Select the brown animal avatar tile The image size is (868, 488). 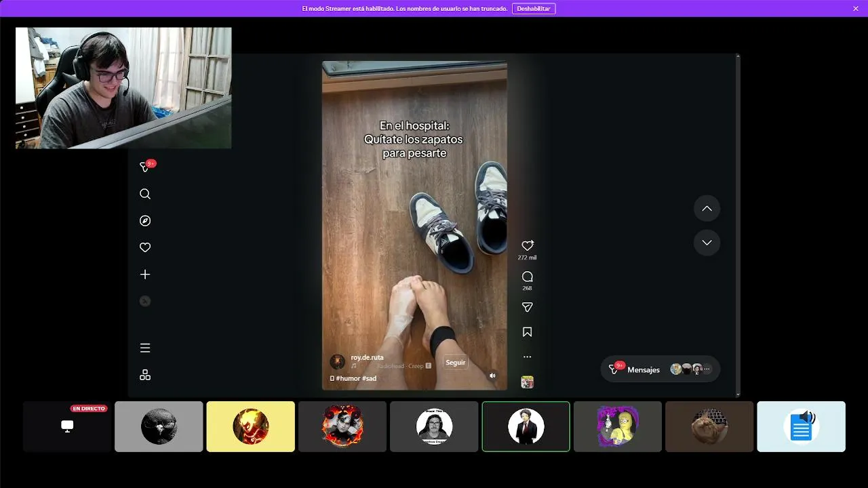coord(709,426)
